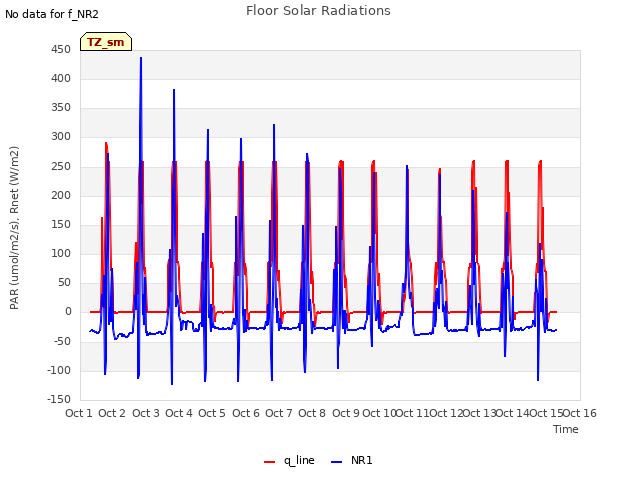Click the 'No data for f_NR2' message
640x480 pixels.
[x=52, y=14]
